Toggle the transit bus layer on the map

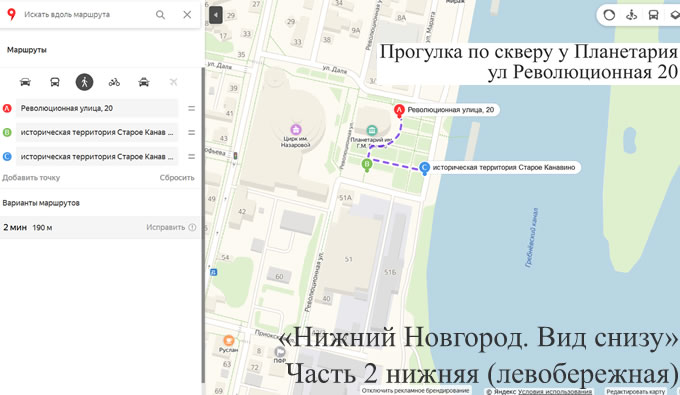[x=653, y=15]
